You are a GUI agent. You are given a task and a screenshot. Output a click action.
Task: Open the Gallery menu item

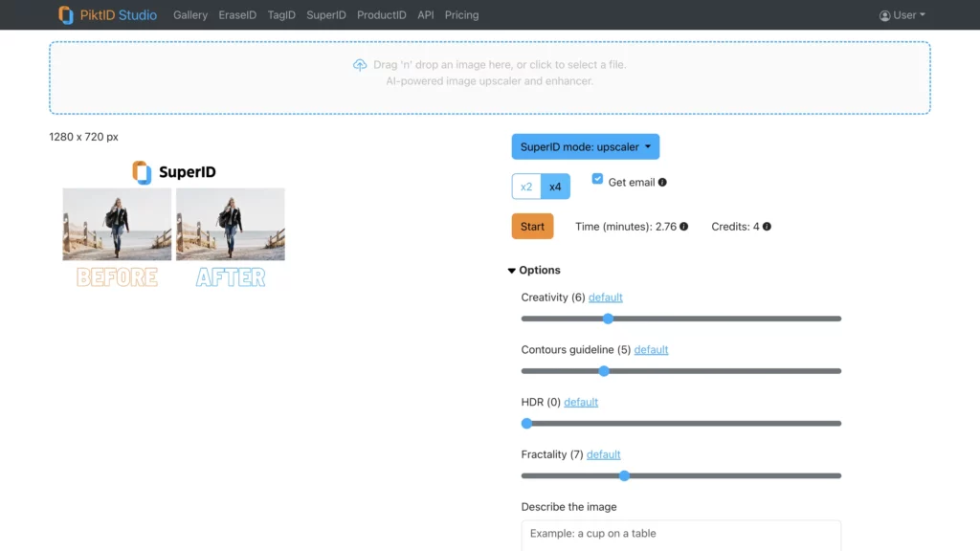click(190, 15)
